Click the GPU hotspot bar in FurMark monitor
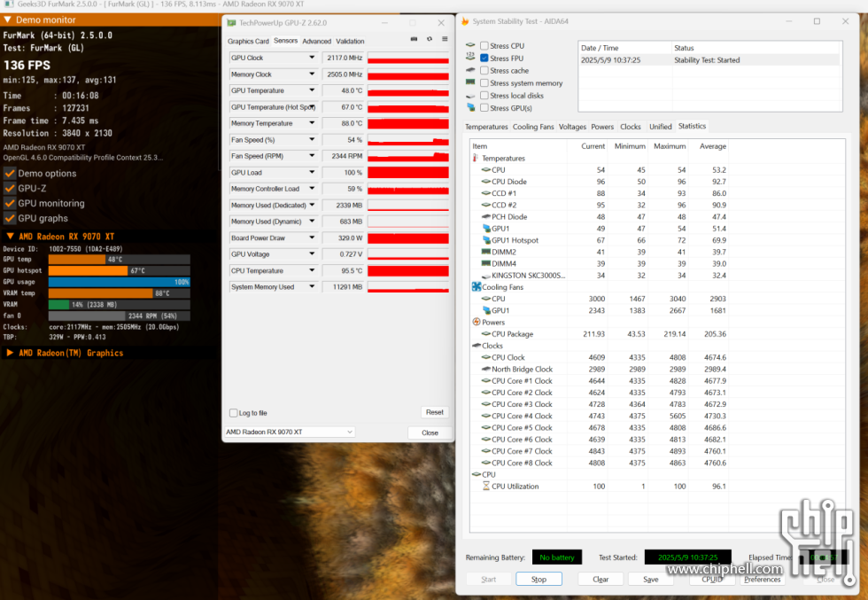The height and width of the screenshot is (600, 868). pyautogui.click(x=119, y=270)
